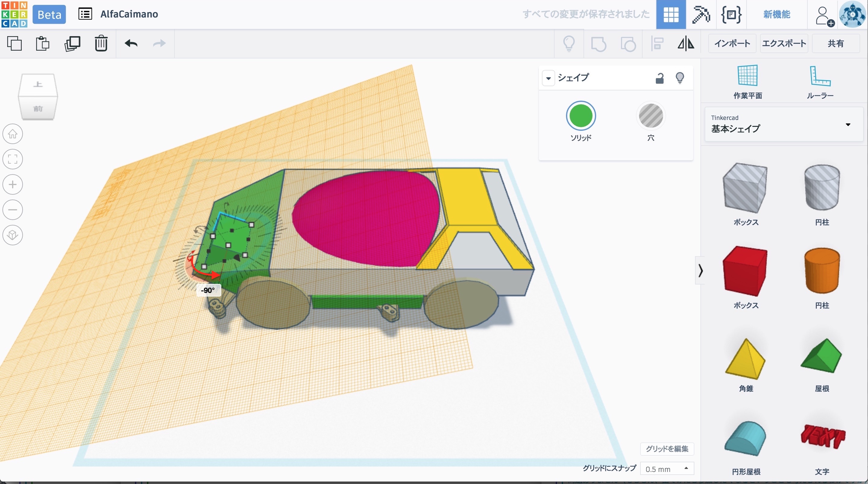
Task: Click the export (エクスポート) button
Action: [x=784, y=43]
